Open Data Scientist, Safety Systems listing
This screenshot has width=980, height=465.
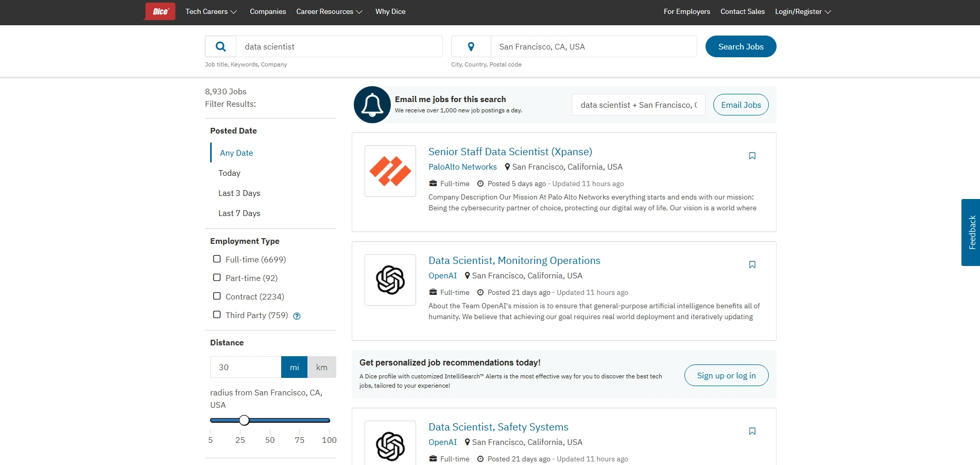click(498, 427)
